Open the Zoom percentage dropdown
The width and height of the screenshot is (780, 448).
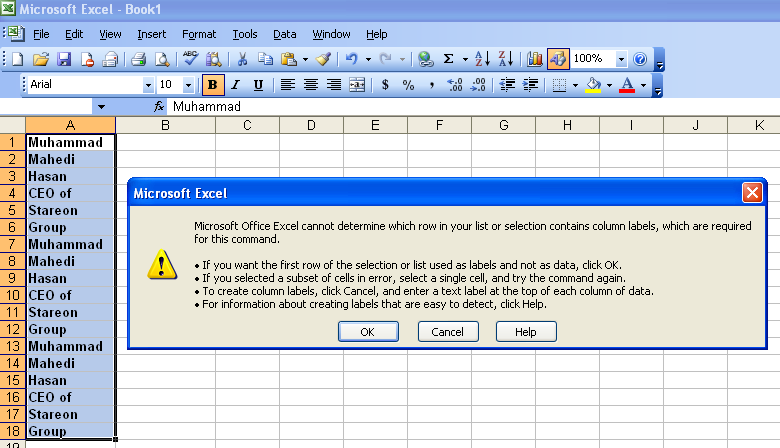tap(621, 59)
